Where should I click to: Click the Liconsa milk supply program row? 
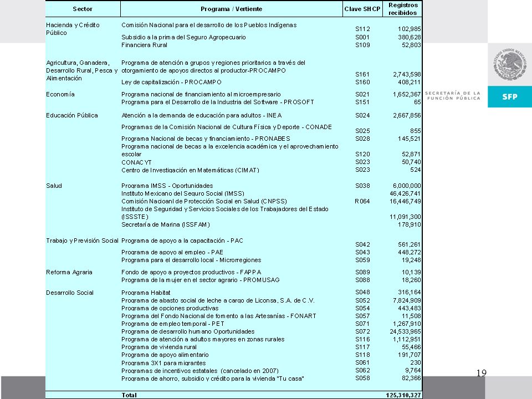click(x=218, y=300)
